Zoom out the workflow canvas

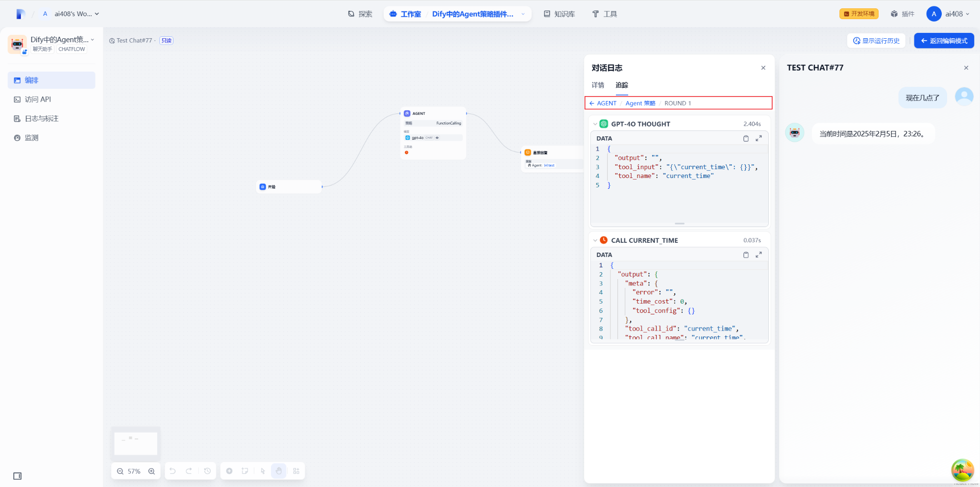[x=120, y=471]
